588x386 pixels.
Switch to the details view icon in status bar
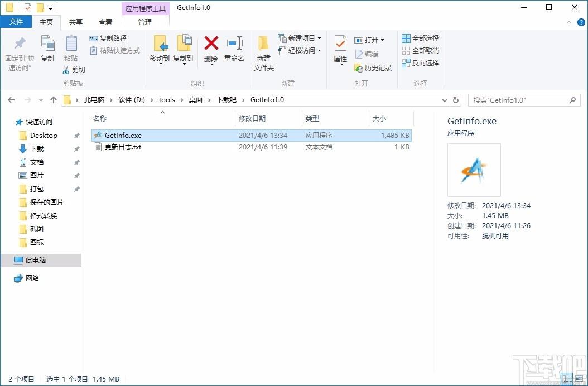point(567,379)
